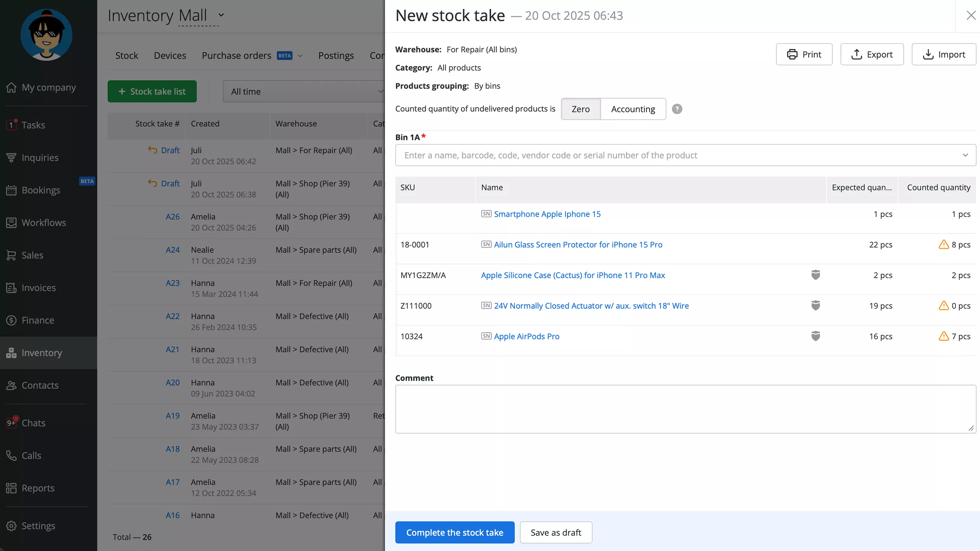Screen dimensions: 980x551
Task: Switch undelivered quantity to Accounting
Action: coord(633,109)
